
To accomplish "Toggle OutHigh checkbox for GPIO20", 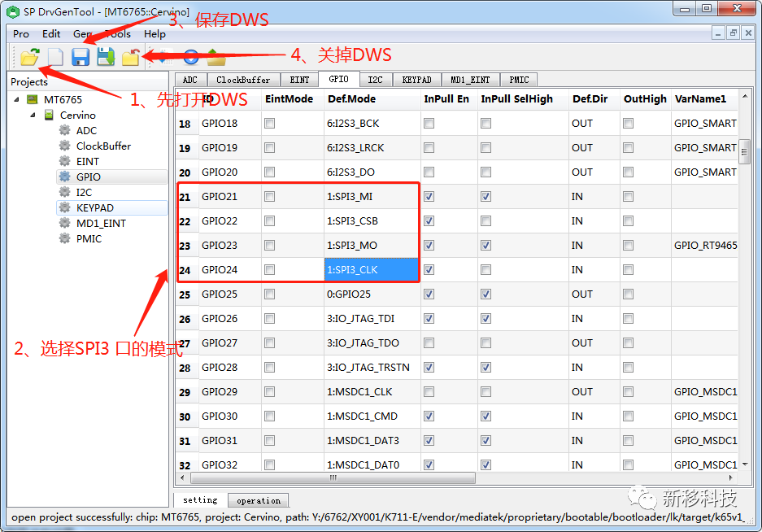I will coord(629,172).
